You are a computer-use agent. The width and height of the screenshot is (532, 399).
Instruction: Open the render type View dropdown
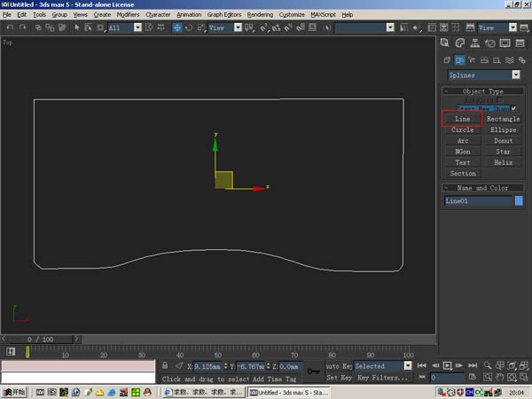(x=512, y=27)
